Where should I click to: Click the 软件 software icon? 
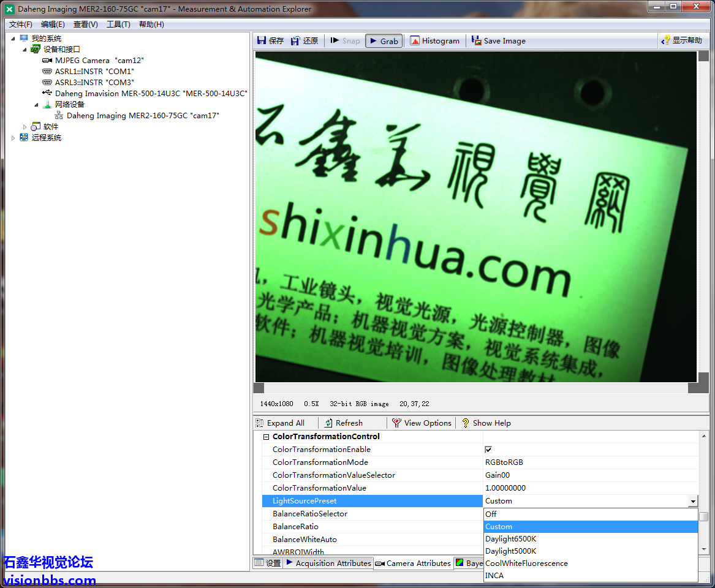(x=36, y=127)
